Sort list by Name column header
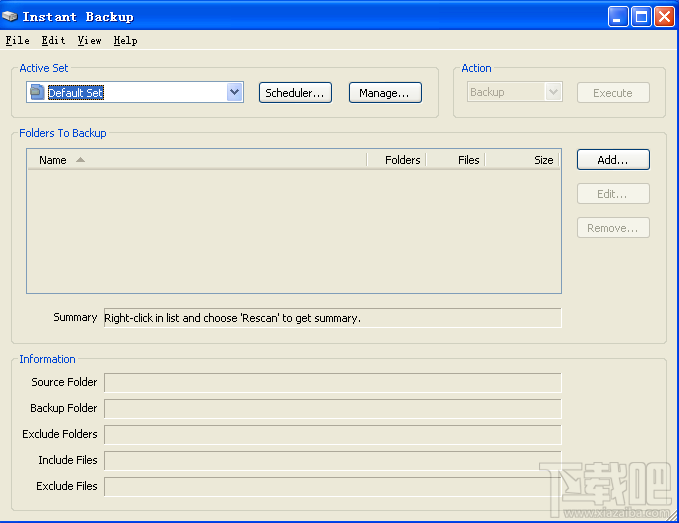679x523 pixels. (197, 160)
